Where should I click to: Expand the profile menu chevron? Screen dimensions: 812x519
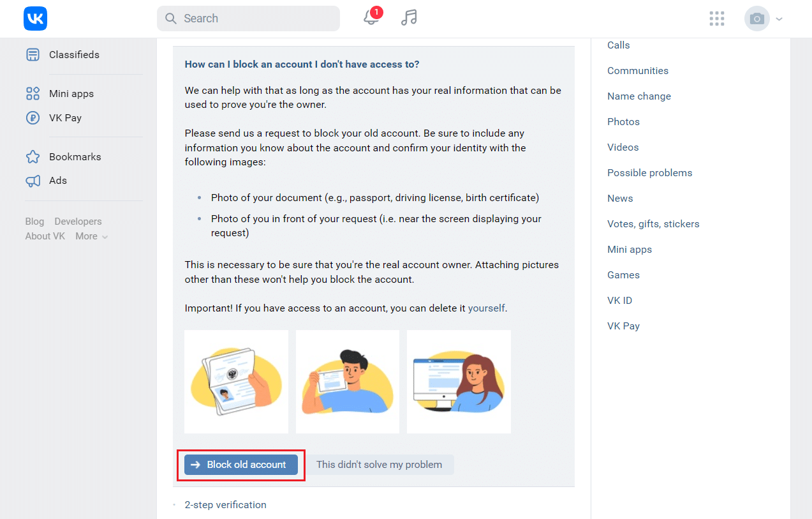779,19
